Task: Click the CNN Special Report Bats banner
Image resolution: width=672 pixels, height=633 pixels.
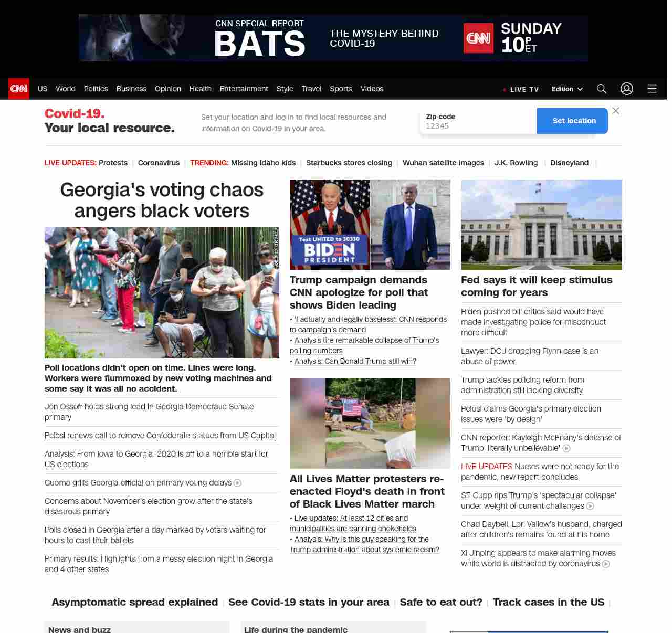Action: pyautogui.click(x=333, y=38)
